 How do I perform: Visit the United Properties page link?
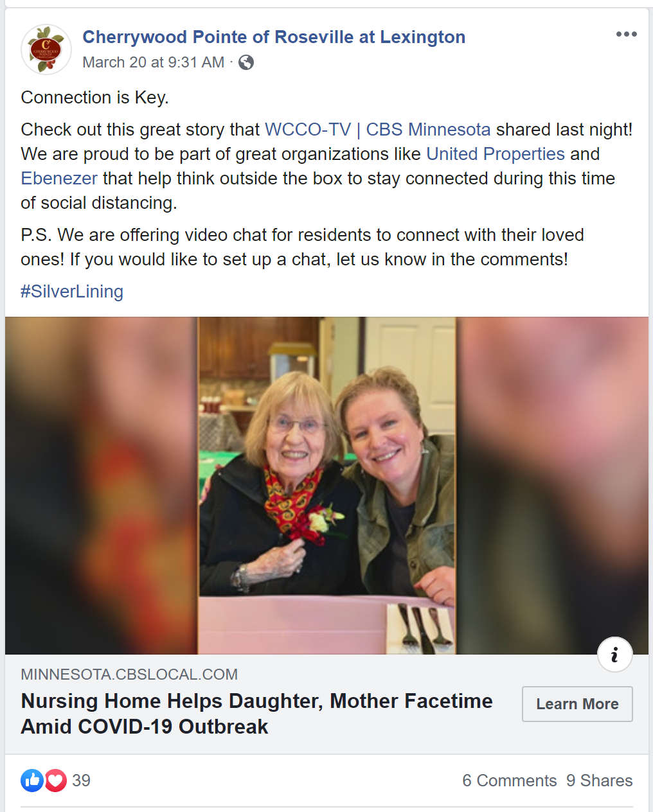[x=496, y=154]
